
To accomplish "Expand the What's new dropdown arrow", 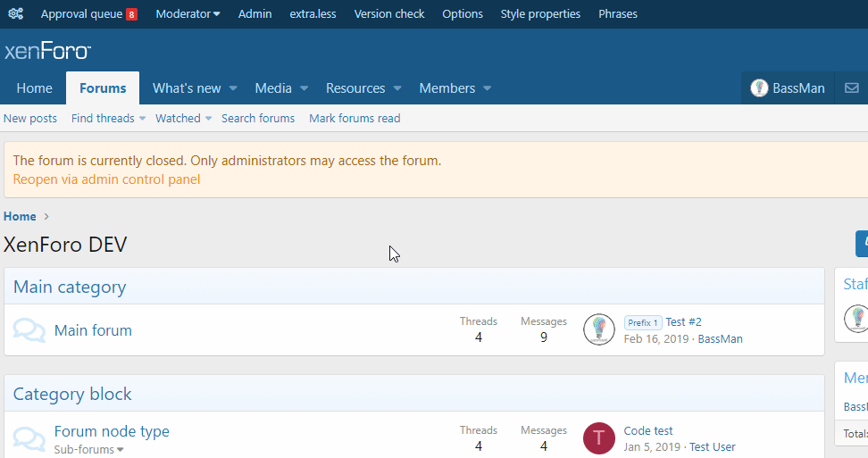I will (233, 88).
